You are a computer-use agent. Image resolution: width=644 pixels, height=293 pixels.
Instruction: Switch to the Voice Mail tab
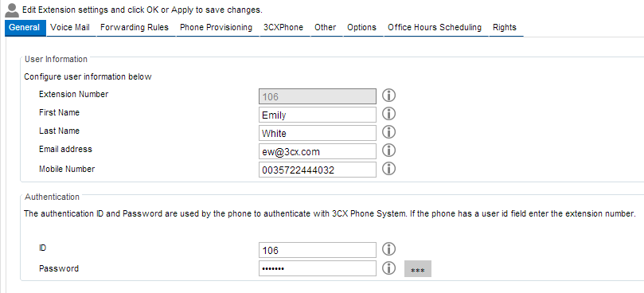pyautogui.click(x=70, y=28)
